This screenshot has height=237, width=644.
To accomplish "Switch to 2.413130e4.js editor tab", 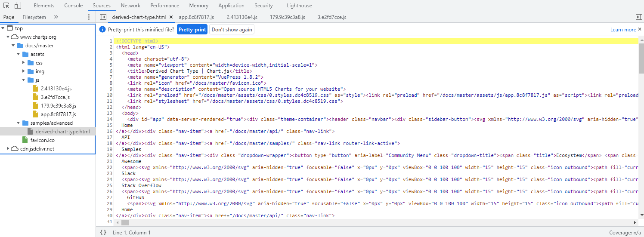I will (x=242, y=17).
